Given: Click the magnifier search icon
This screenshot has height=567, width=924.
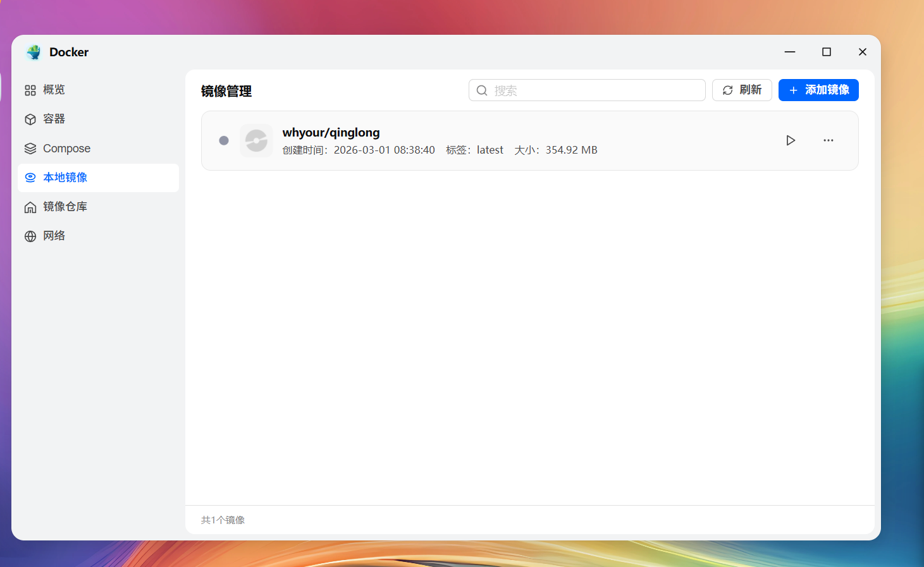Looking at the screenshot, I should click(x=482, y=90).
